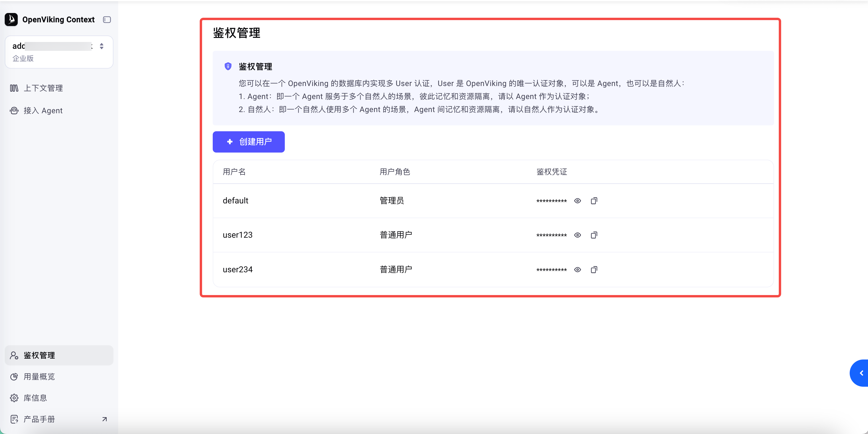Viewport: 868px width, 434px height.
Task: Reveal the credential for default user
Action: pyautogui.click(x=578, y=201)
